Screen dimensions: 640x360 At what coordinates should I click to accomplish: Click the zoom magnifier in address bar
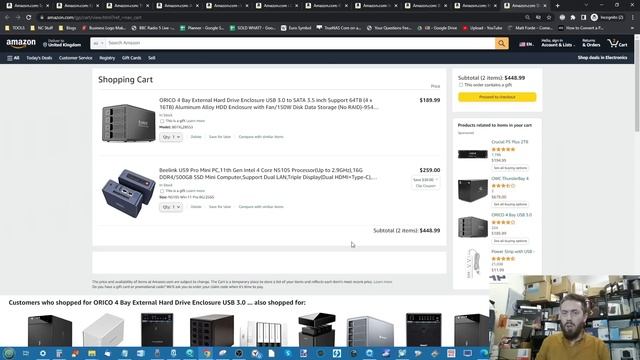pyautogui.click(x=527, y=18)
